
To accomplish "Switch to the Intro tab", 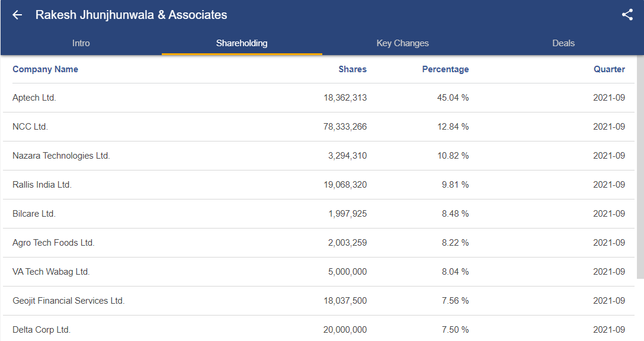I will pyautogui.click(x=81, y=43).
